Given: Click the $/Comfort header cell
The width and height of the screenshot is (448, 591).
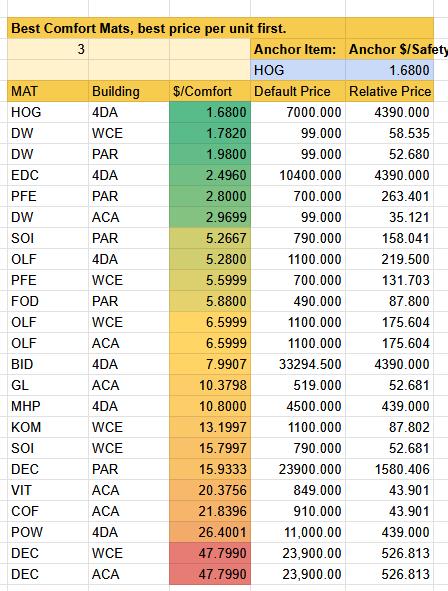Looking at the screenshot, I should [x=210, y=91].
